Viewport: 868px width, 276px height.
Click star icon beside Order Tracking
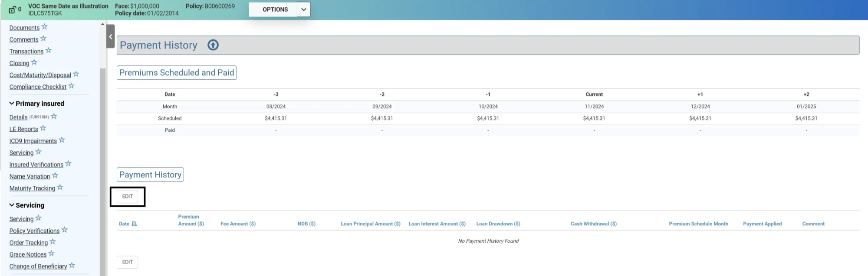point(53,242)
